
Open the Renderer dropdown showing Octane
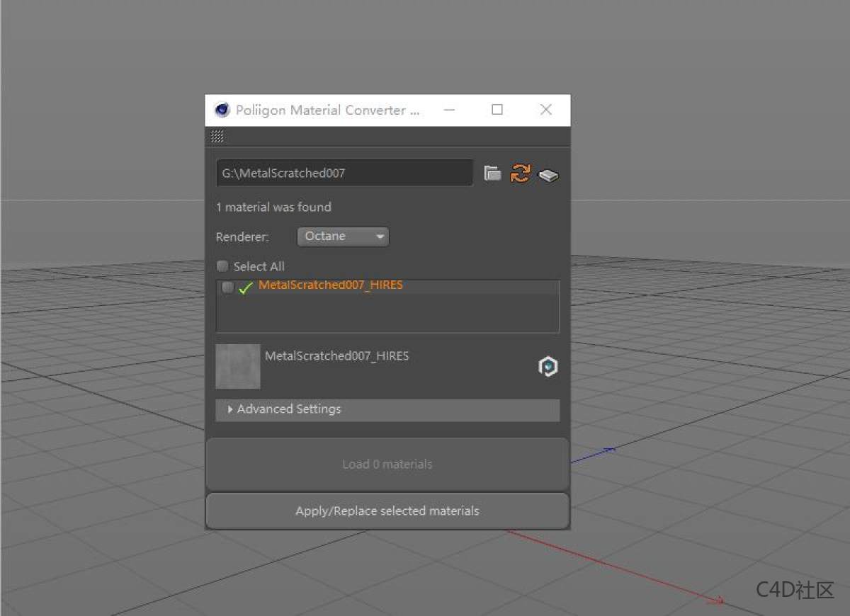pos(342,236)
